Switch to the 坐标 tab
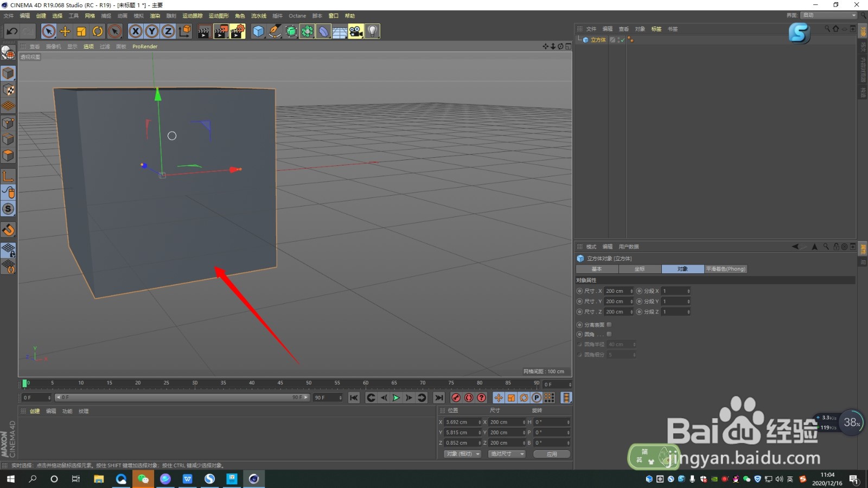 click(x=640, y=269)
